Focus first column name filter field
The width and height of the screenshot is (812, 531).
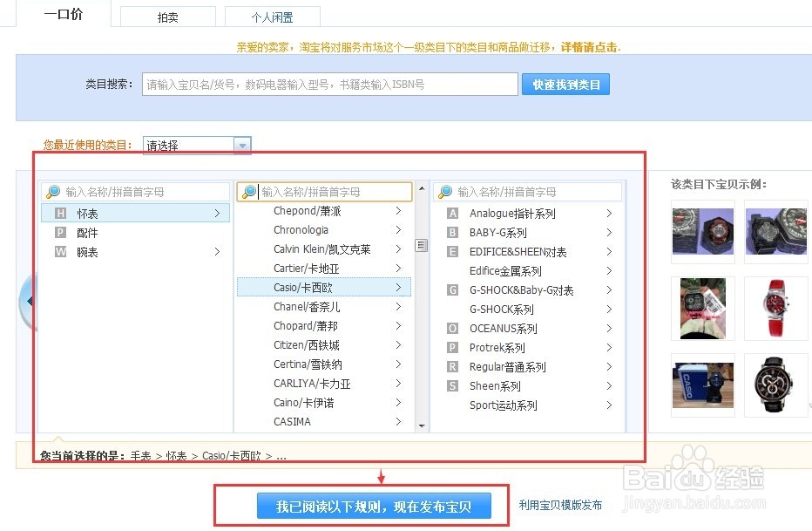136,192
